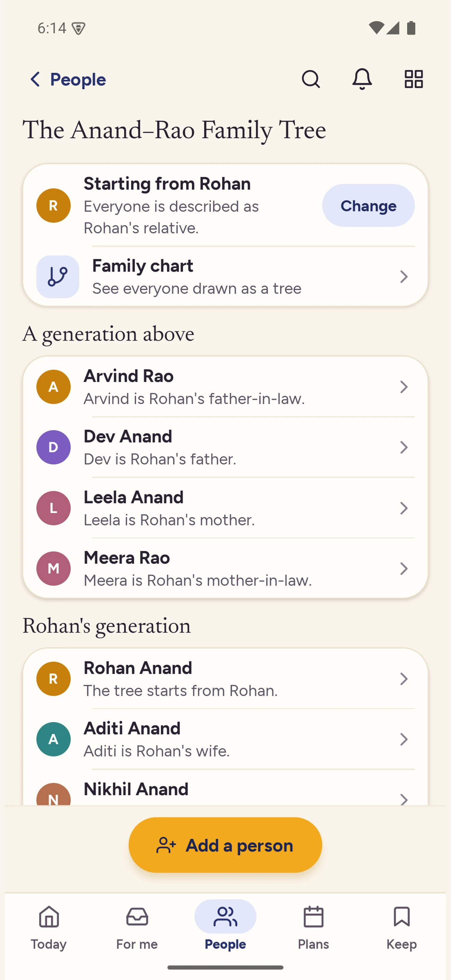
Task: Open Nikhil Anand's list entry
Action: tap(225, 788)
